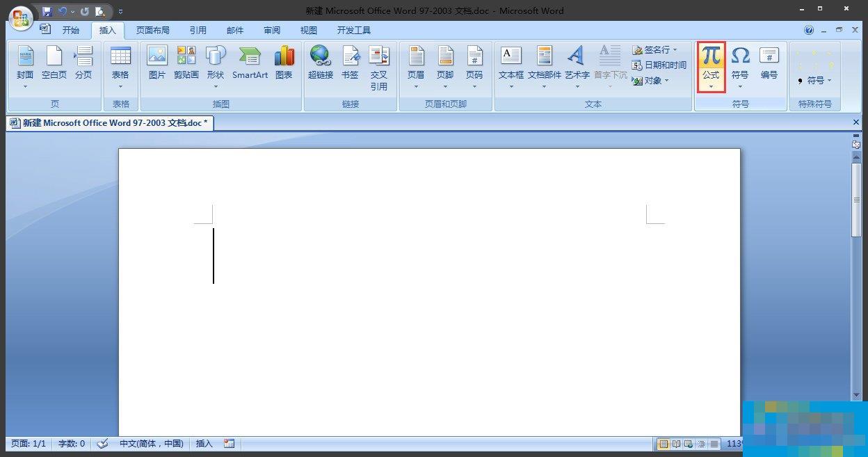Insert a picture with 图片
The height and width of the screenshot is (457, 868).
(x=157, y=63)
